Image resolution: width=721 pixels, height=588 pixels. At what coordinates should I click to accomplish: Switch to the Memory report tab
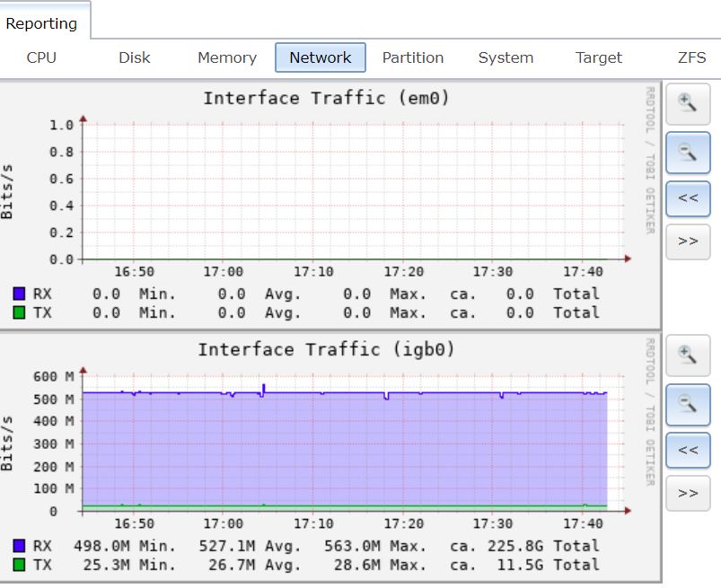[x=227, y=57]
